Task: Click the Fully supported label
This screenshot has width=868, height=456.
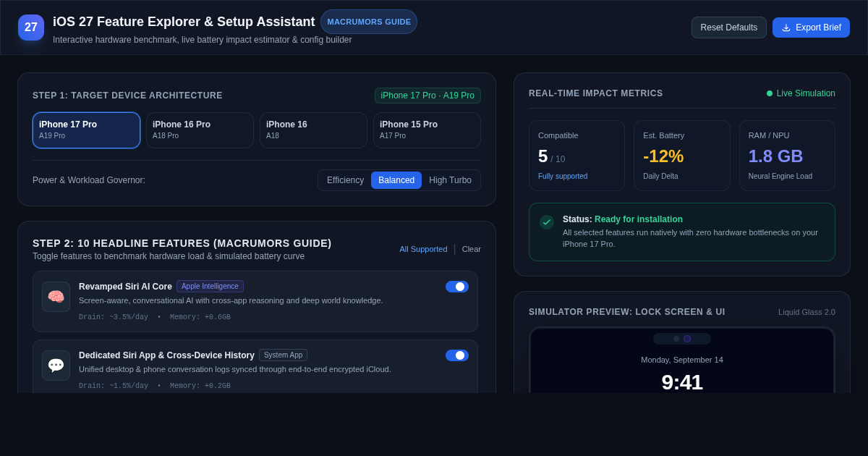Action: (563, 177)
